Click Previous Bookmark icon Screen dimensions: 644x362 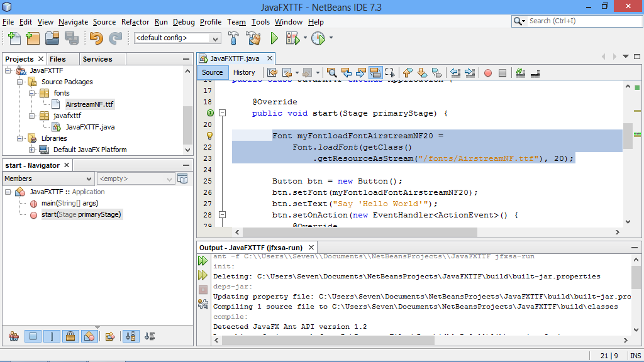(x=408, y=73)
